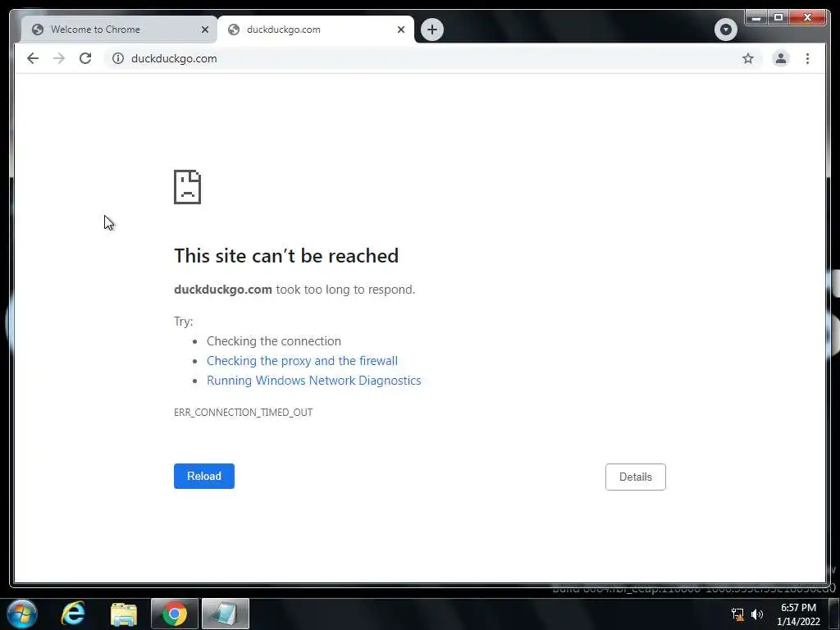Go back using the browser back arrow
840x630 pixels.
click(x=33, y=58)
